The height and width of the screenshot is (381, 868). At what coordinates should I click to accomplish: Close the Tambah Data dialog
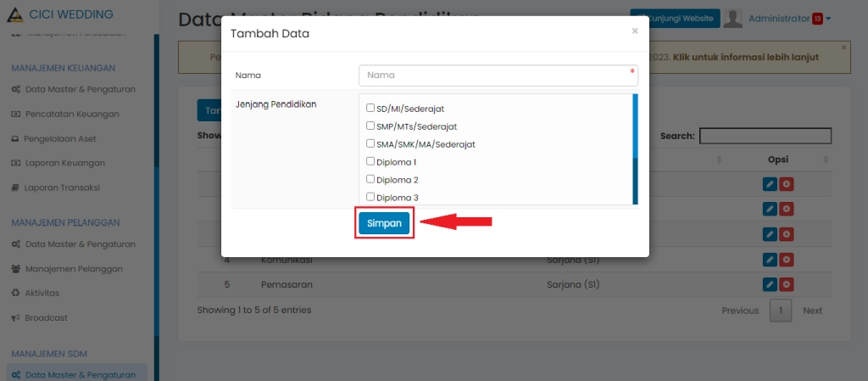(x=634, y=31)
